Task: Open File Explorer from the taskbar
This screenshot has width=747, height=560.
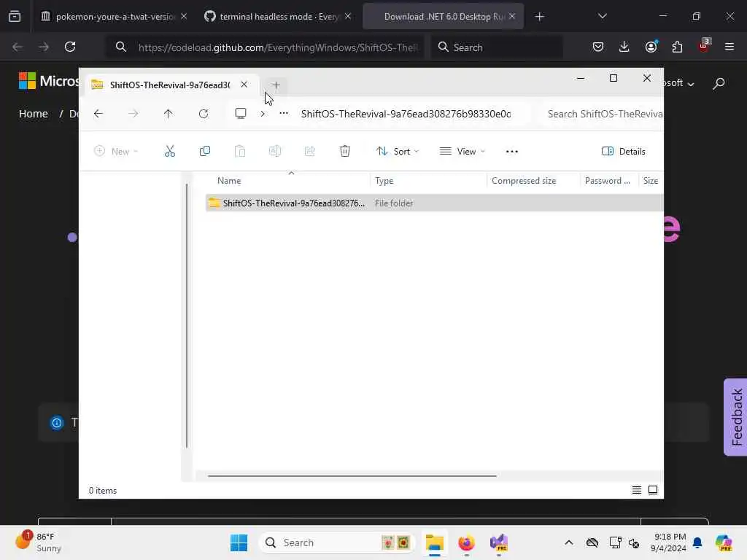Action: [x=435, y=542]
